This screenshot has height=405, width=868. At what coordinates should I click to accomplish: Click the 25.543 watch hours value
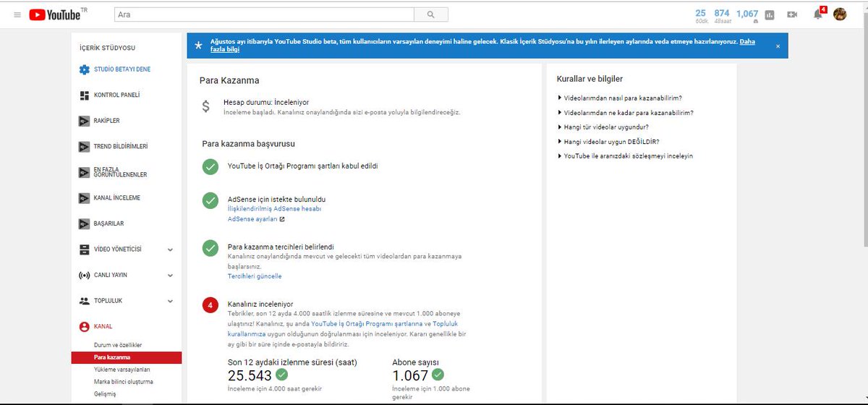[x=250, y=375]
